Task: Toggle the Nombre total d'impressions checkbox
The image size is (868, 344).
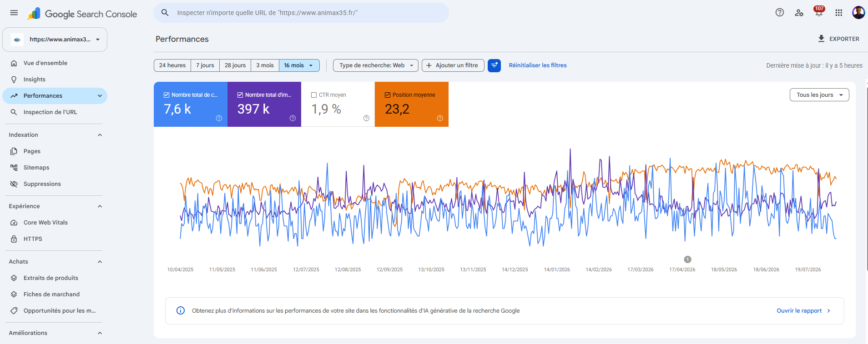Action: pos(240,95)
